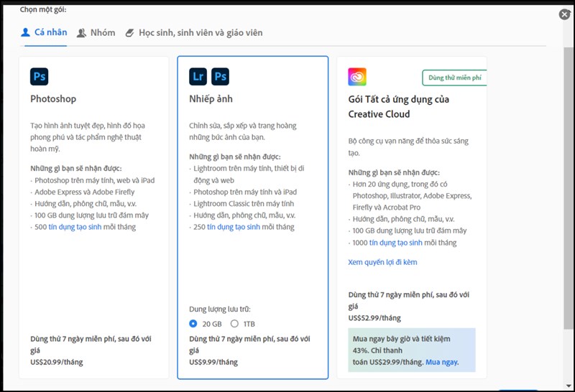Click Adobe Express và Adobe Firefly list item

coord(84,192)
